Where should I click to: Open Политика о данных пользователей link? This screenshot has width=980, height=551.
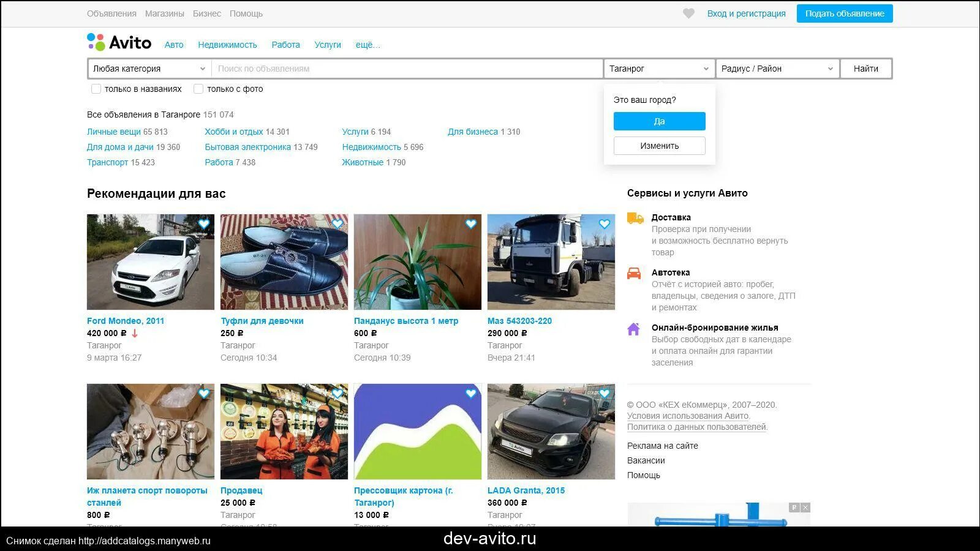(696, 427)
